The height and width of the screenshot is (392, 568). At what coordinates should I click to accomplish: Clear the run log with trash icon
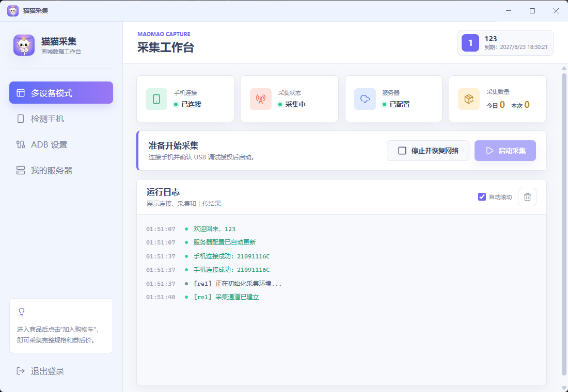click(x=527, y=197)
